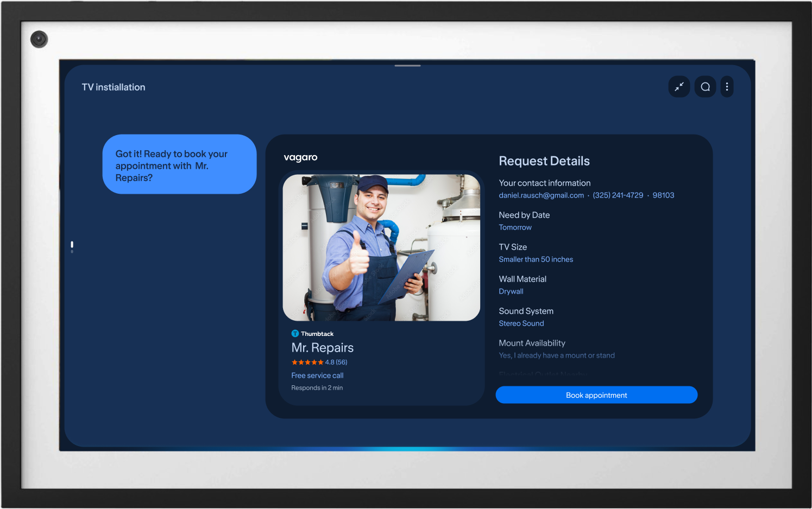Click the 98103 zip code
The height and width of the screenshot is (509, 812).
663,195
